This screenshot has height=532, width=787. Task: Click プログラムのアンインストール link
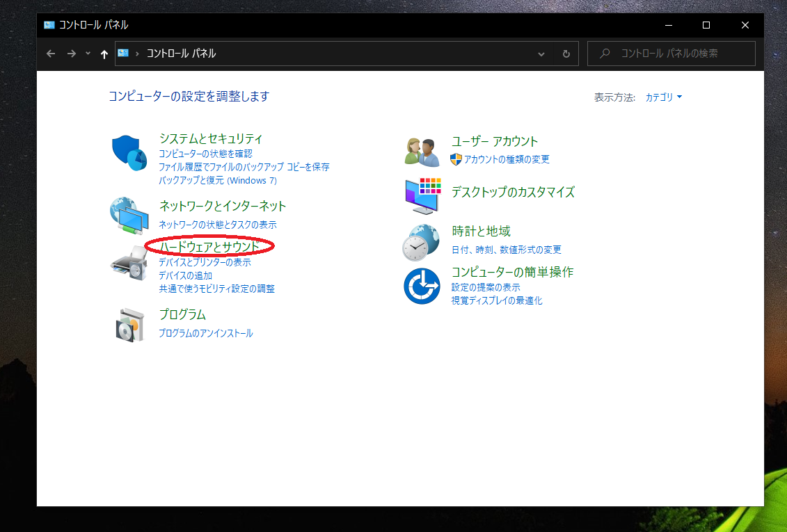pos(206,333)
